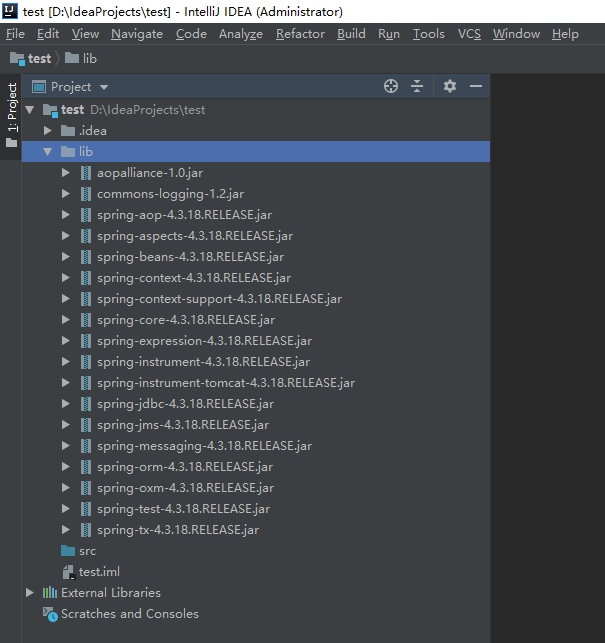Click the src source folder icon
The height and width of the screenshot is (643, 605).
68,551
